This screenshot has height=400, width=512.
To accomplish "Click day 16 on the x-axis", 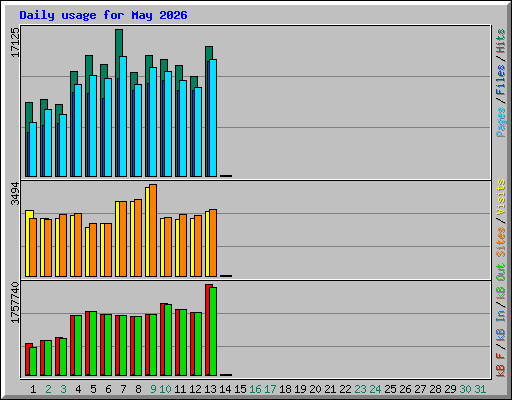I will (255, 389).
